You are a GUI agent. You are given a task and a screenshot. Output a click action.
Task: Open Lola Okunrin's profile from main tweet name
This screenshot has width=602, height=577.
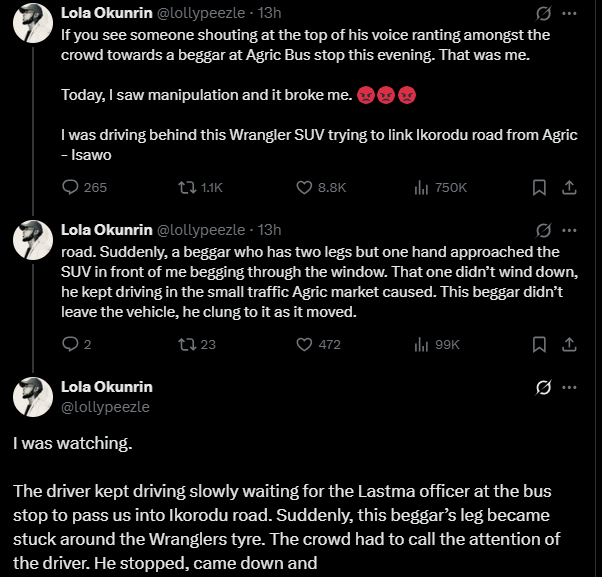[107, 387]
